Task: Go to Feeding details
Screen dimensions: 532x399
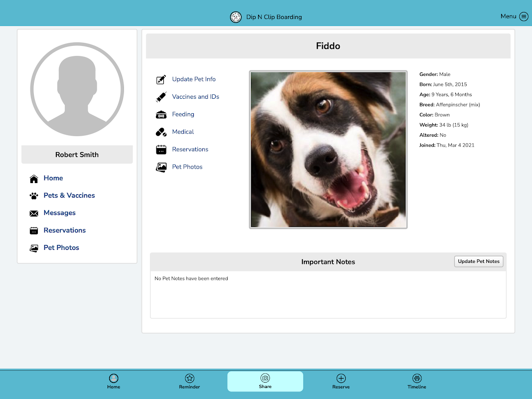Action: point(183,114)
